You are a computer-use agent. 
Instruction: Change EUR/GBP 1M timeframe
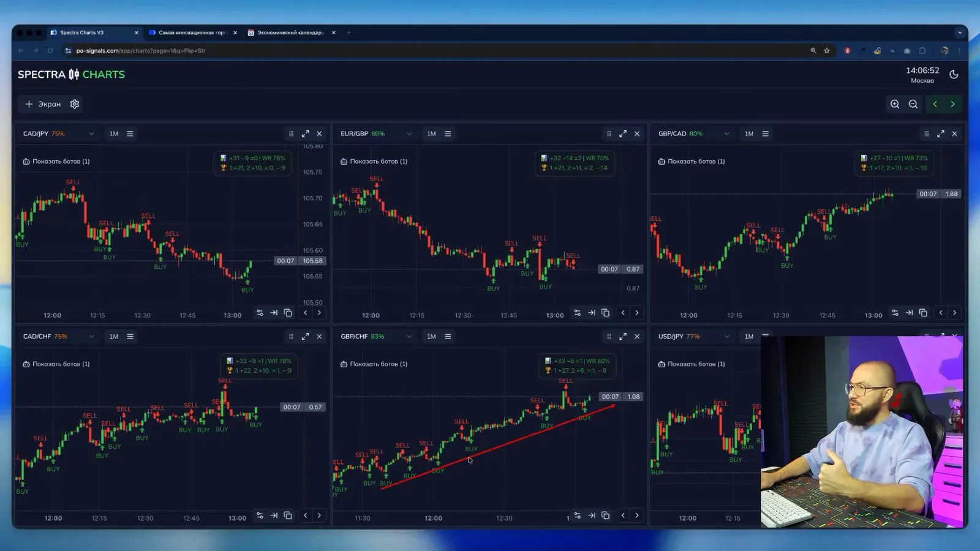tap(432, 133)
